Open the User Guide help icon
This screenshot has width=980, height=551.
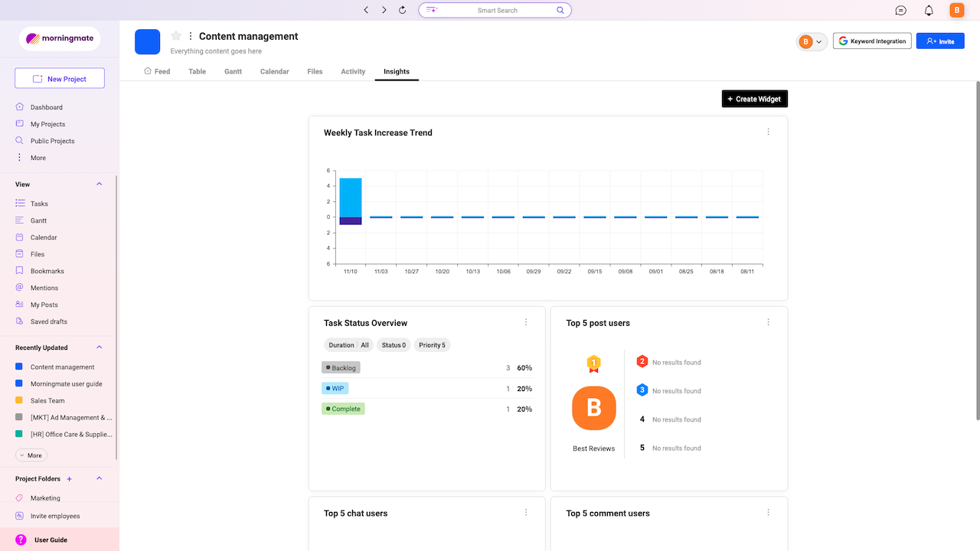(x=21, y=540)
